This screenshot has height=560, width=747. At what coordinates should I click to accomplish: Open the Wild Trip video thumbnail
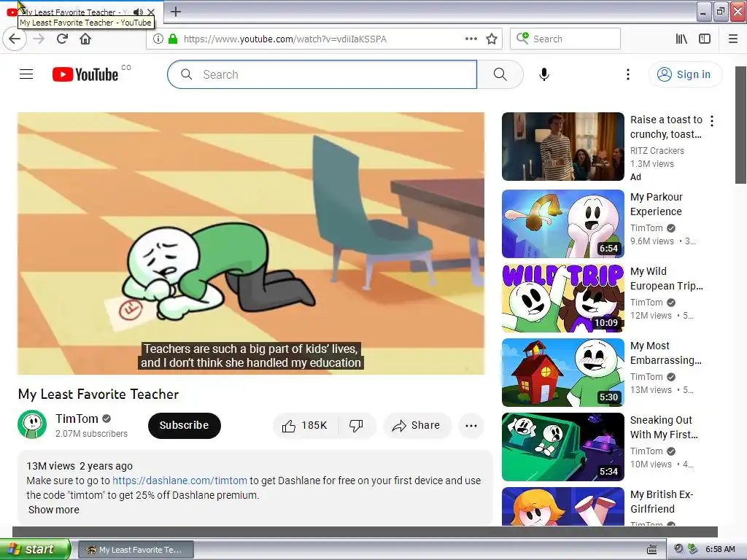(x=562, y=298)
